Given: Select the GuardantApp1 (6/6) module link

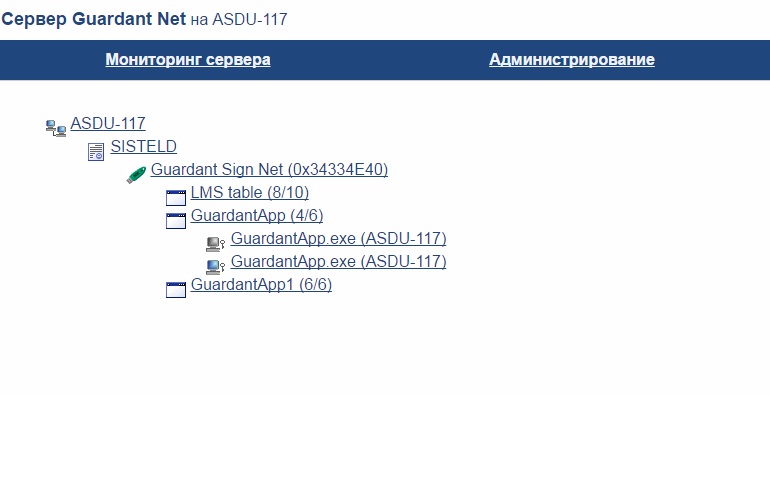Looking at the screenshot, I should 261,285.
